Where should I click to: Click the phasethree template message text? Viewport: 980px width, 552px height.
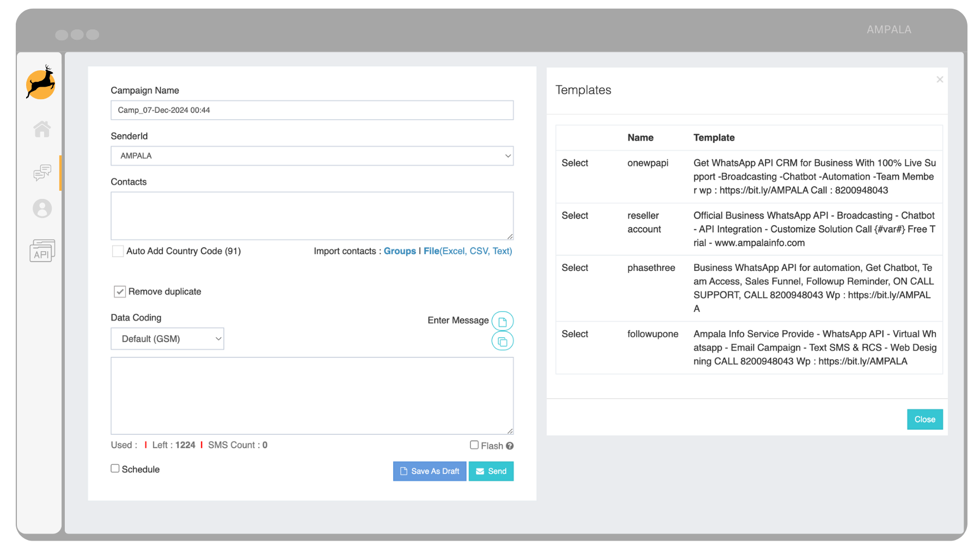coord(813,288)
